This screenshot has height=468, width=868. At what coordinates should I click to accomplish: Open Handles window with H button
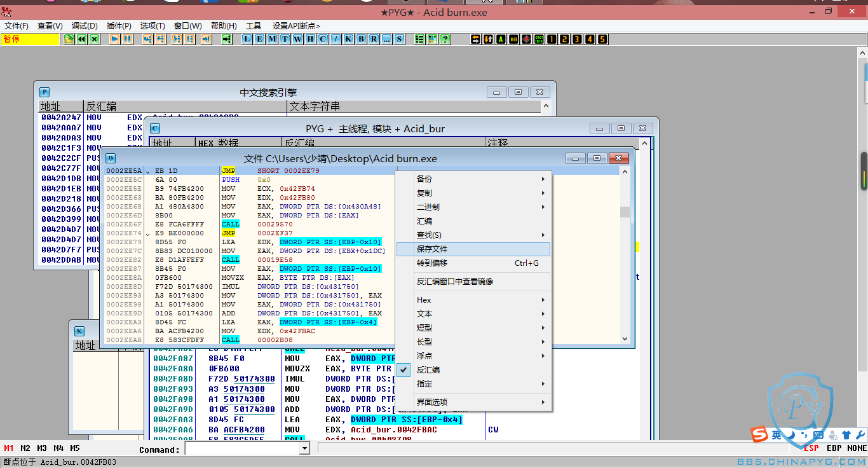[x=310, y=39]
